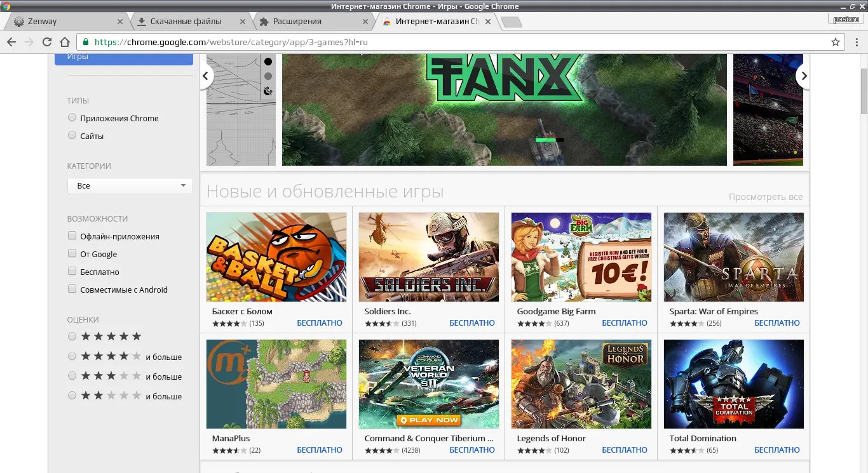Open the stadium game banner on the right
The width and height of the screenshot is (868, 473).
[x=768, y=109]
